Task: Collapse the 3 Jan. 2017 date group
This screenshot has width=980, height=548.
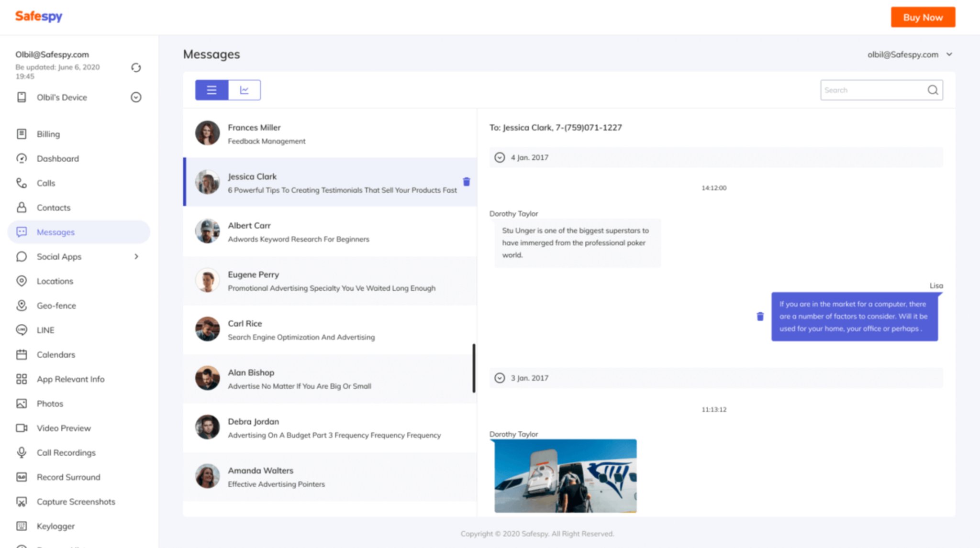Action: pos(500,378)
